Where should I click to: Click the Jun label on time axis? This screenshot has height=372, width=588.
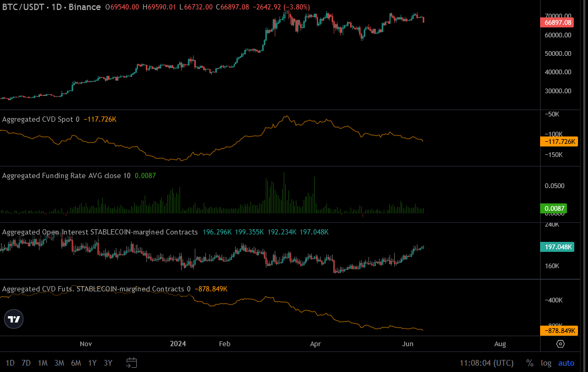click(x=407, y=344)
